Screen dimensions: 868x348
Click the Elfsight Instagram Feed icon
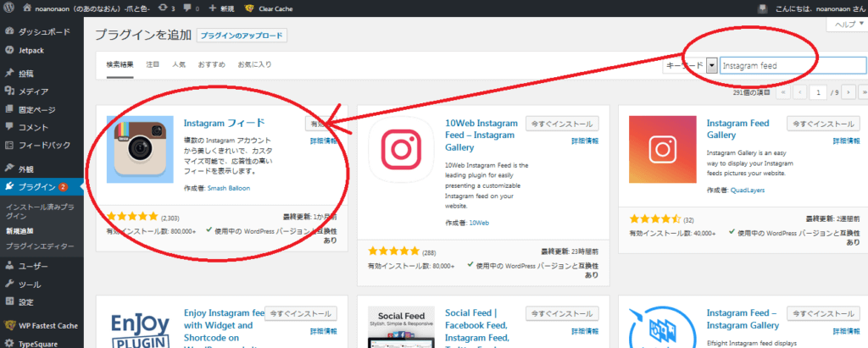click(663, 327)
